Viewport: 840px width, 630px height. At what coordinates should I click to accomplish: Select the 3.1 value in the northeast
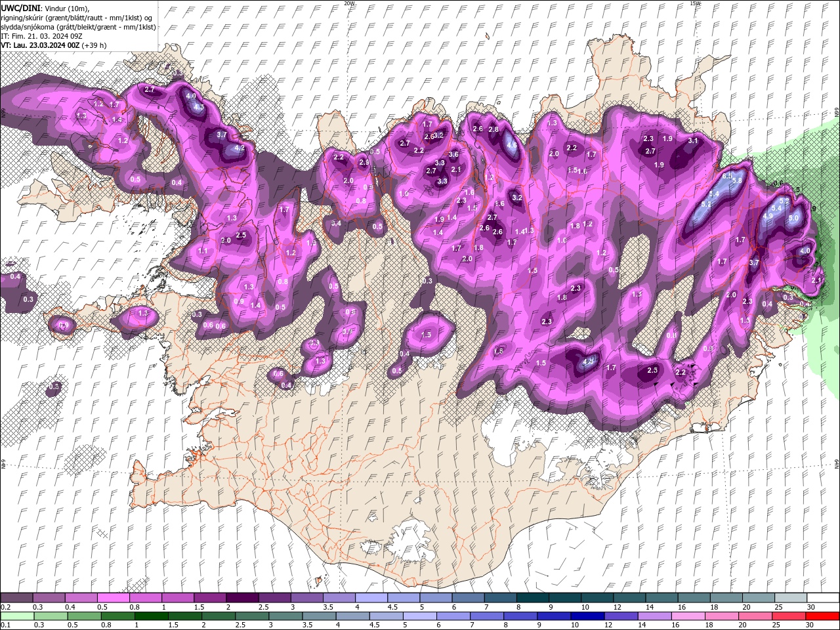coord(692,140)
